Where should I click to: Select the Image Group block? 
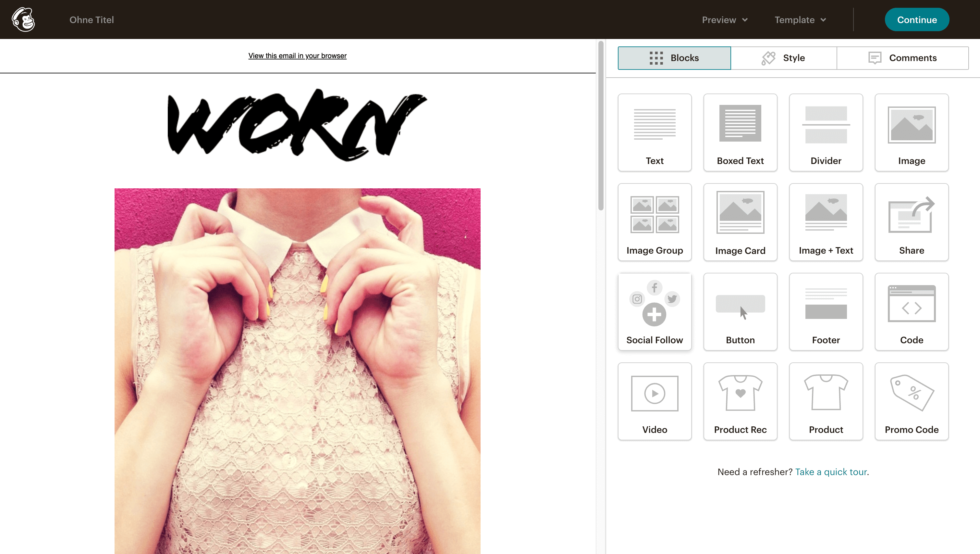point(654,222)
